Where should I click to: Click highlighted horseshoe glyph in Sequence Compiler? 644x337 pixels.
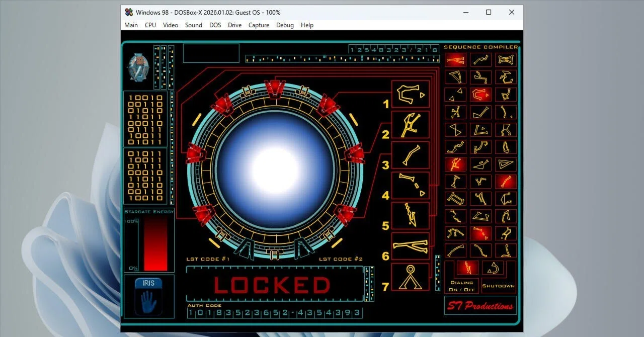coord(480,95)
